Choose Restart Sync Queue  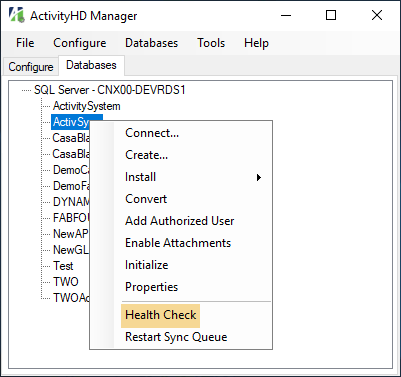(176, 337)
